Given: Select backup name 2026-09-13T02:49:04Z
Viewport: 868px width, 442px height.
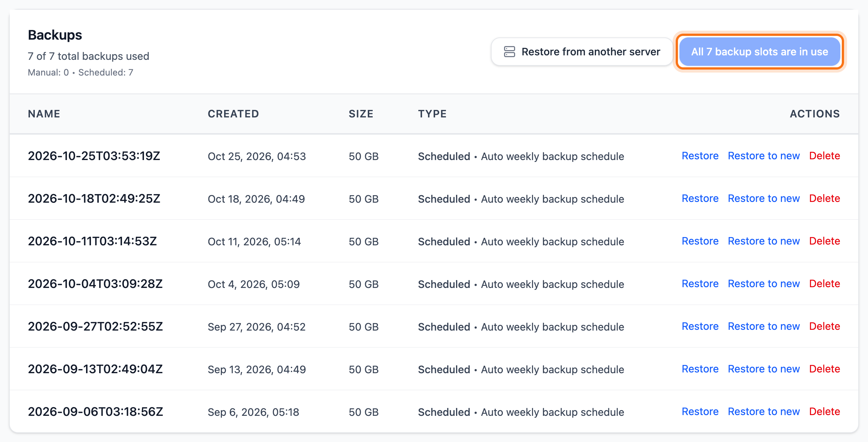Looking at the screenshot, I should [x=95, y=369].
